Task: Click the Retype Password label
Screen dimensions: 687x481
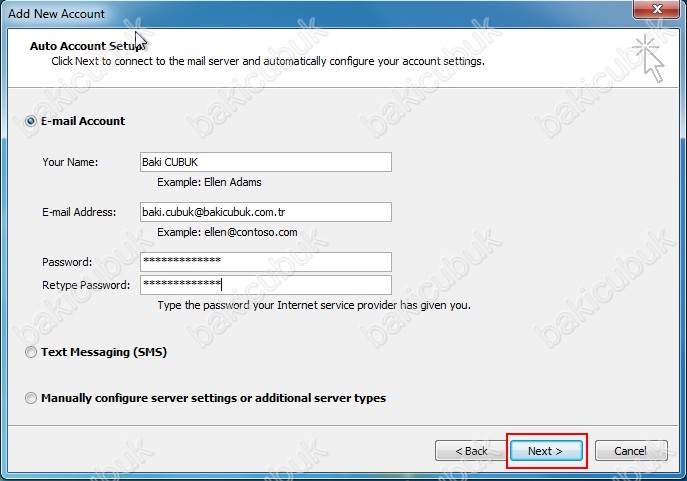Action: coord(86,285)
